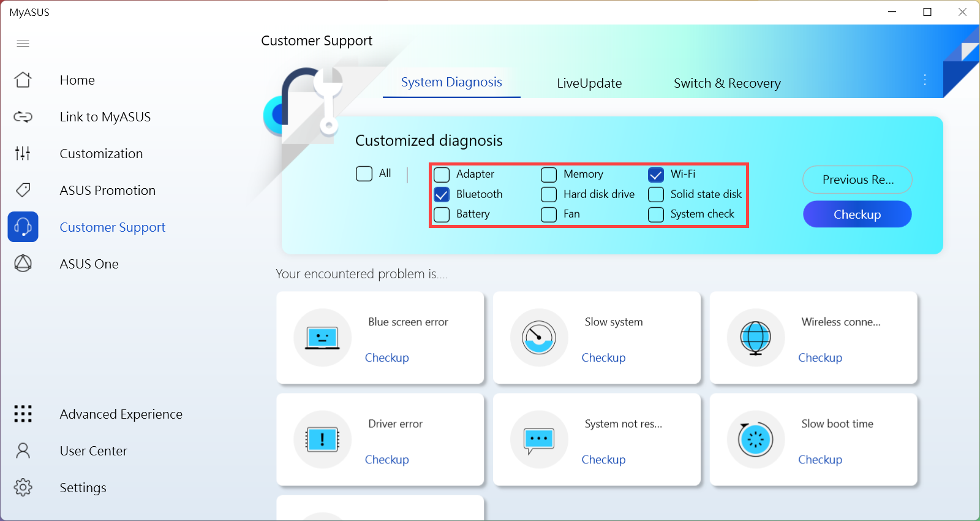The image size is (980, 521).
Task: Switch to the Switch & Recovery tab
Action: pos(727,83)
